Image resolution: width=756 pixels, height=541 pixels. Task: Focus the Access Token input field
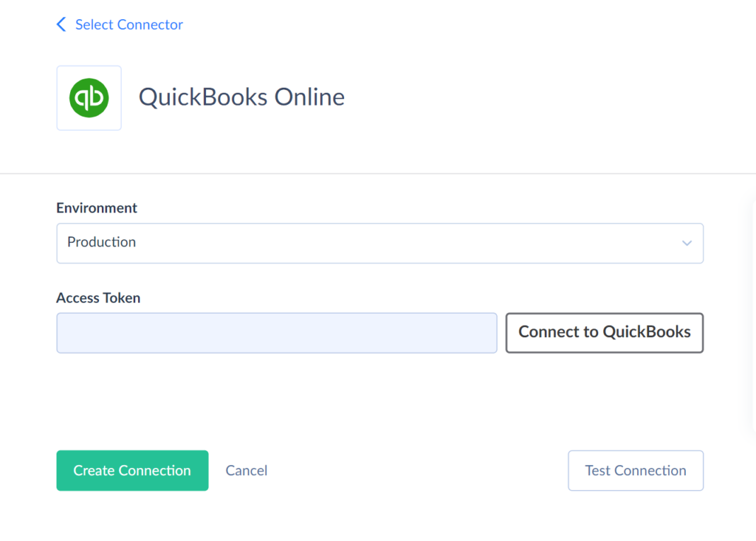[x=277, y=333]
